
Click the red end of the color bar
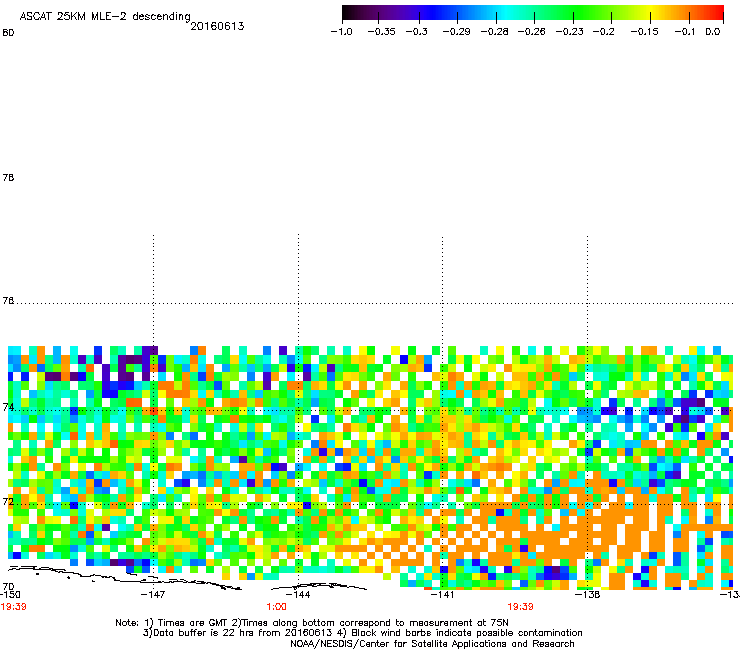(717, 13)
